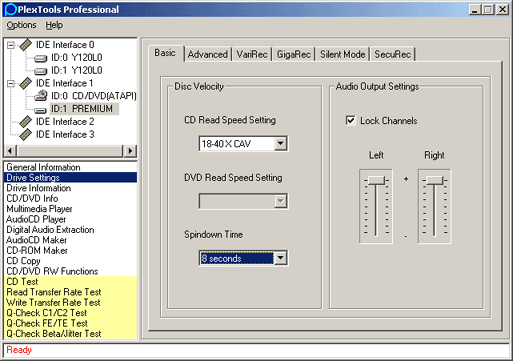513x361 pixels.
Task: Click the IDE Interface 2 connector icon
Action: tap(26, 122)
